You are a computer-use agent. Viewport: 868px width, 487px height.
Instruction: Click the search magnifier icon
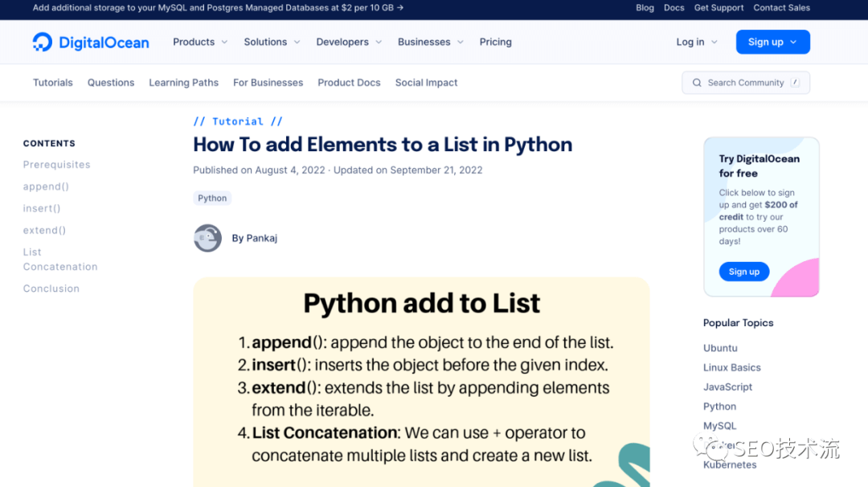point(697,83)
